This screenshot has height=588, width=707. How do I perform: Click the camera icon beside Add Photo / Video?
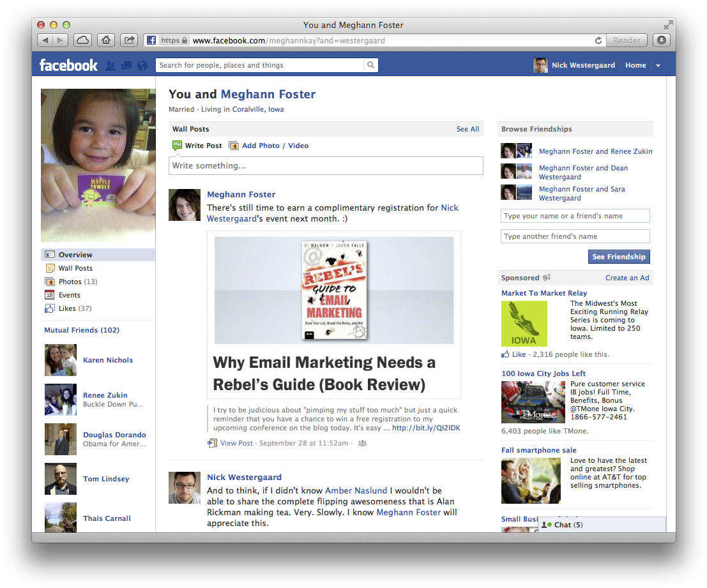(234, 146)
